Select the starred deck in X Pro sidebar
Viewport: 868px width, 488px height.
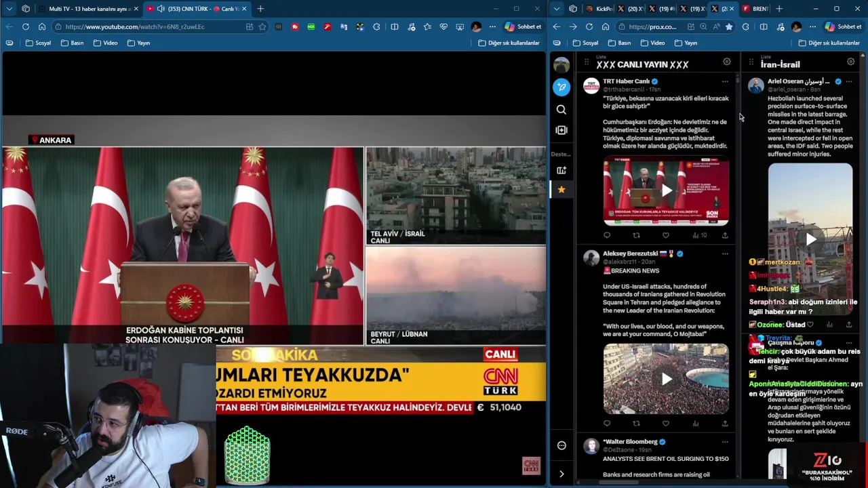[561, 190]
